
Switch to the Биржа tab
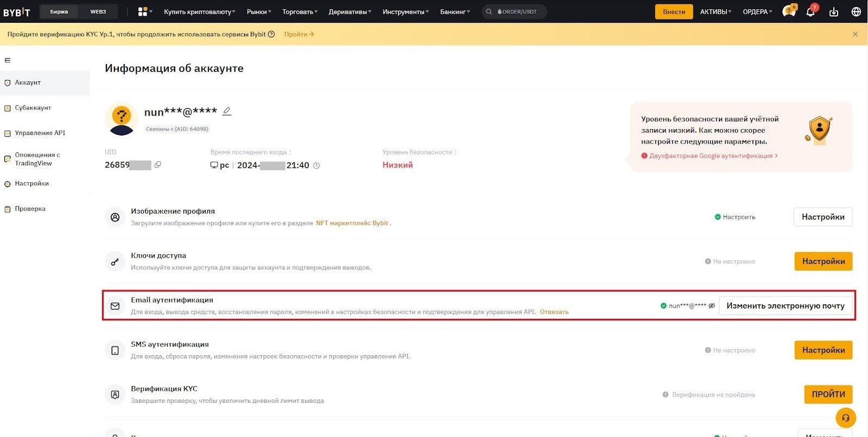[x=59, y=11]
